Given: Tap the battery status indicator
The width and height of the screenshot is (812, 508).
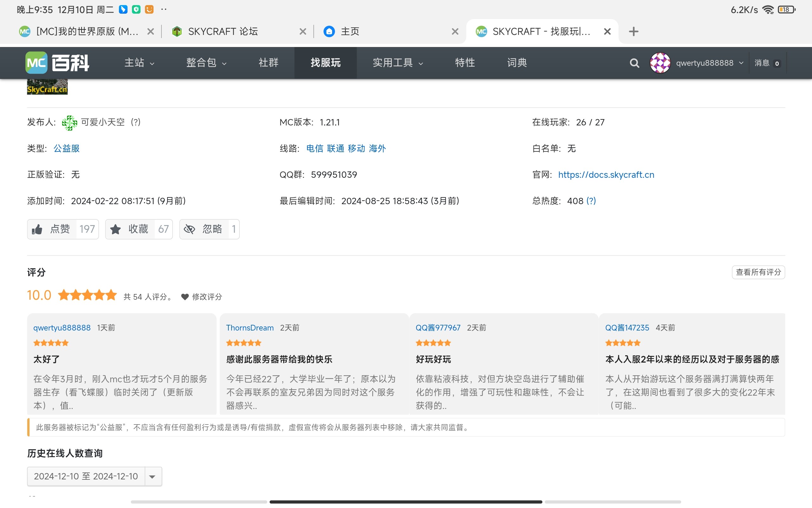Looking at the screenshot, I should point(787,10).
